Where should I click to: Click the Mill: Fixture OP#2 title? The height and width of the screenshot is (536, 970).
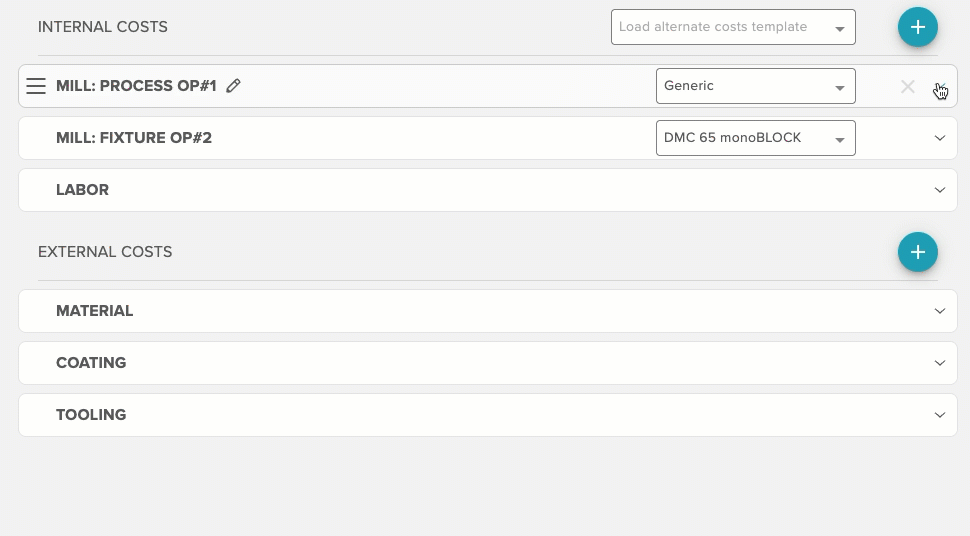click(134, 138)
